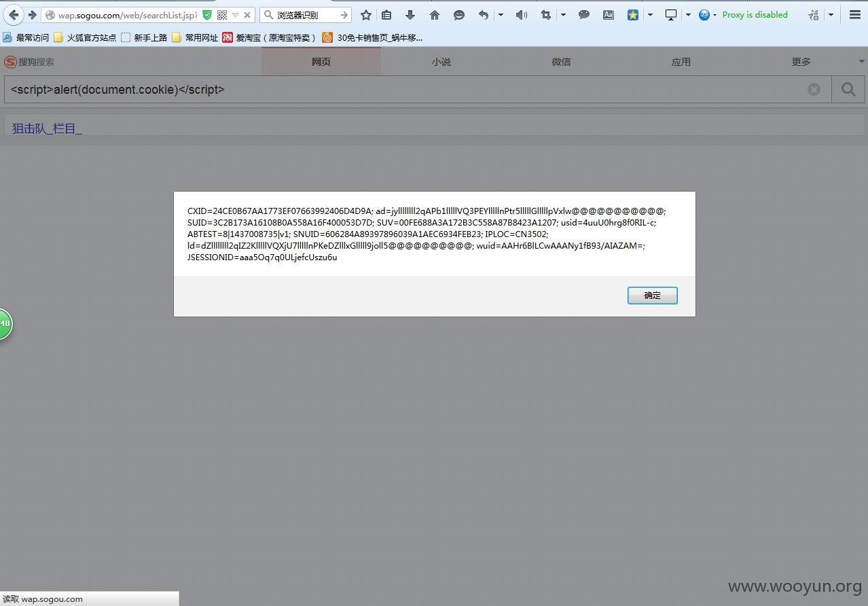Expand the dropdown beside the calligraphy icon

click(x=831, y=15)
